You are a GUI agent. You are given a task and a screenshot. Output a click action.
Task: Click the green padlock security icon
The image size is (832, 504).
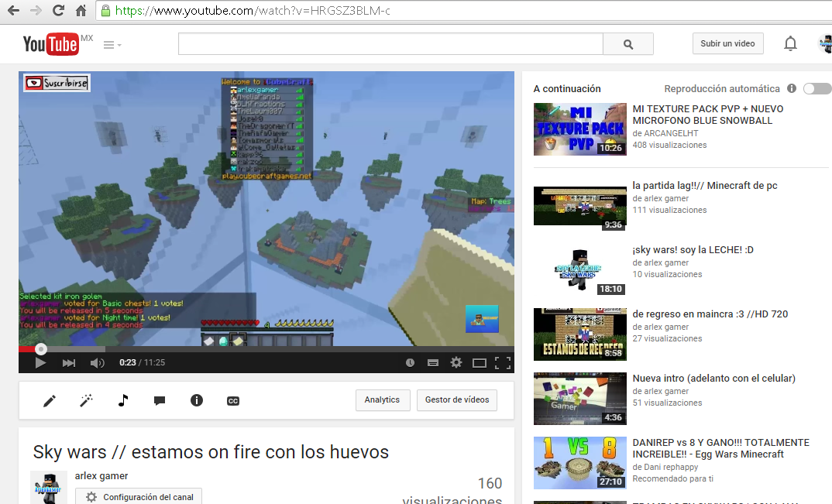pyautogui.click(x=105, y=11)
